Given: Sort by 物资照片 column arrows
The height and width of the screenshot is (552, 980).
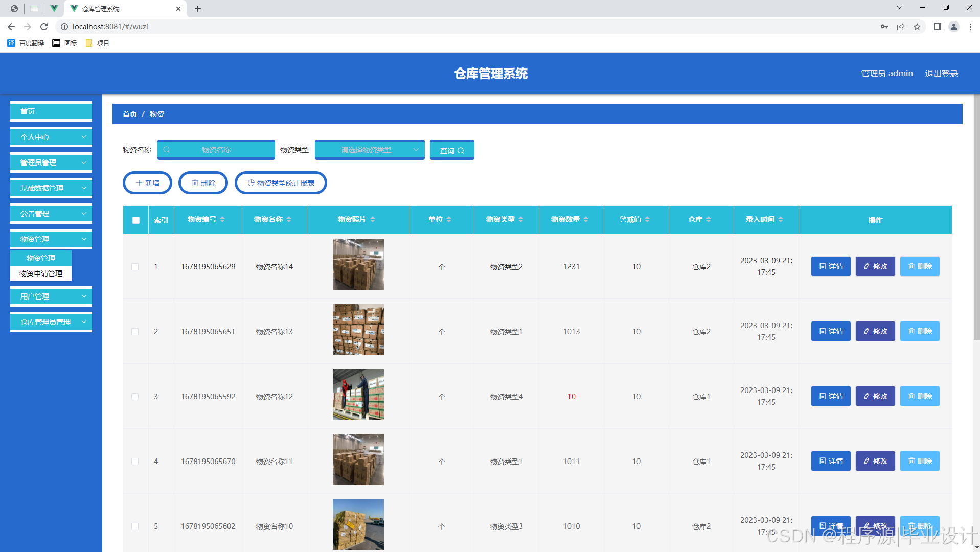Looking at the screenshot, I should (x=373, y=219).
